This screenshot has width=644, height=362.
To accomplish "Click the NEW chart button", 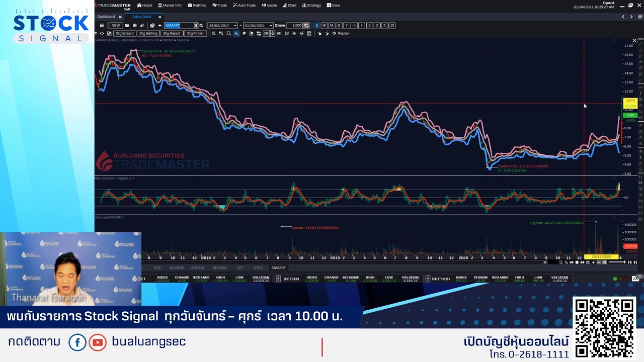I will point(116,25).
